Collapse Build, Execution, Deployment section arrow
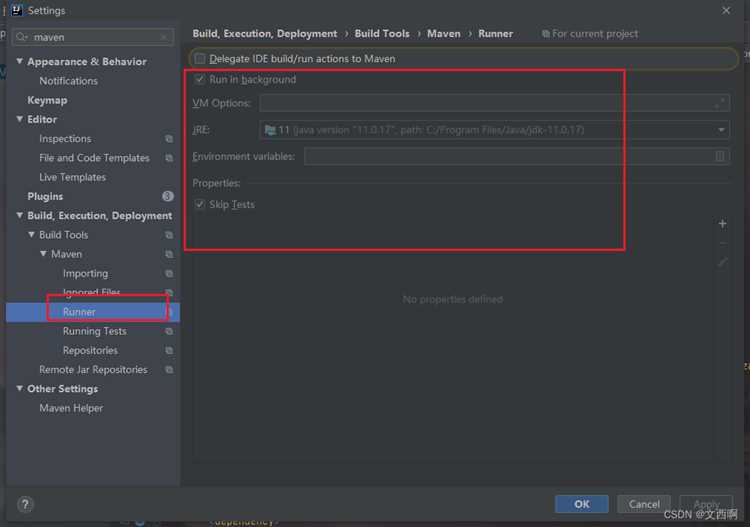This screenshot has height=527, width=750. 20,215
